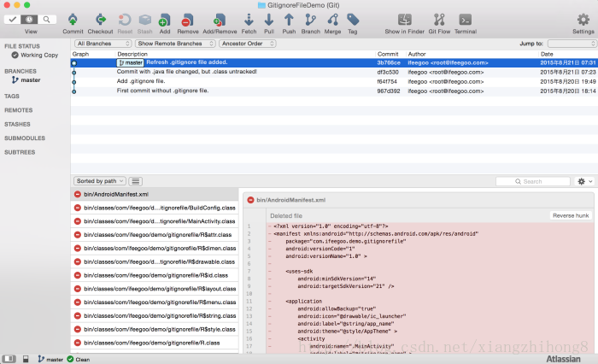
Task: Click the Commit column header
Action: (388, 54)
